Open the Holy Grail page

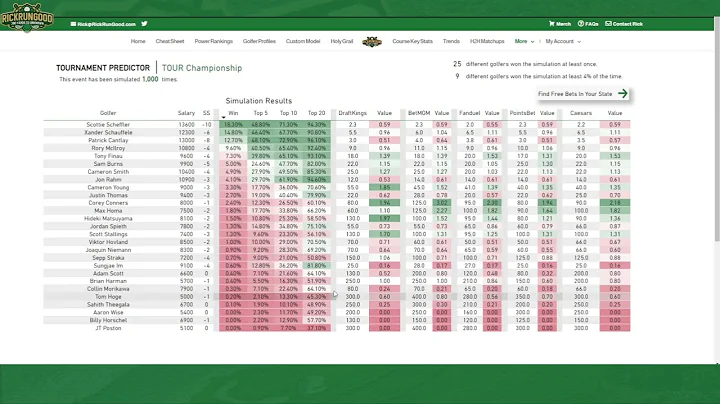(342, 41)
